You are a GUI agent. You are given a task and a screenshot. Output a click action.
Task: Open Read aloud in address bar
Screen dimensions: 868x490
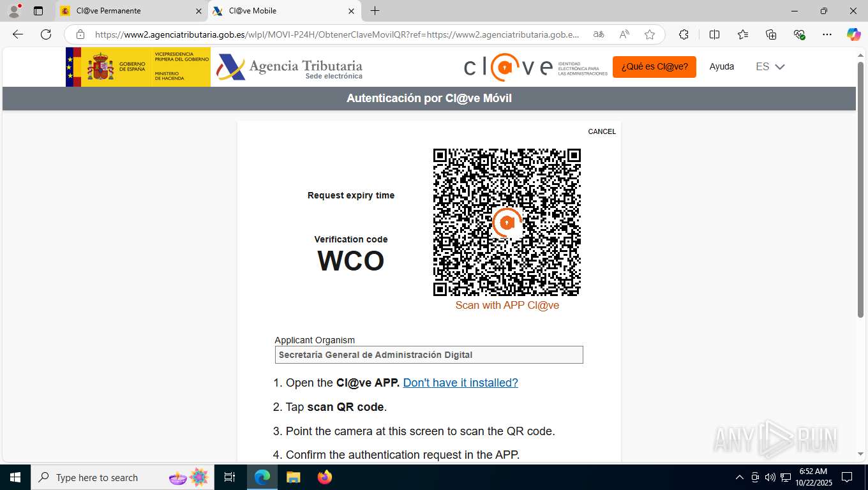(624, 34)
